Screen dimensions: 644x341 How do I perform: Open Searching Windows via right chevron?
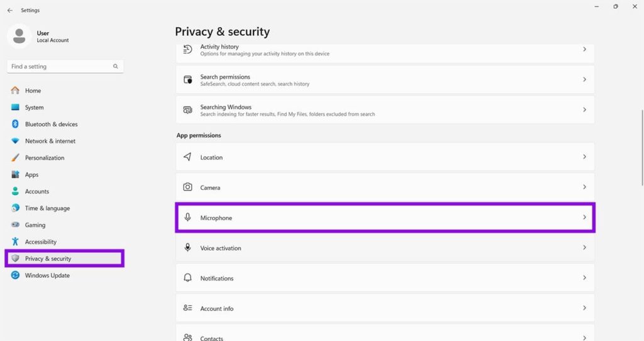(x=584, y=109)
